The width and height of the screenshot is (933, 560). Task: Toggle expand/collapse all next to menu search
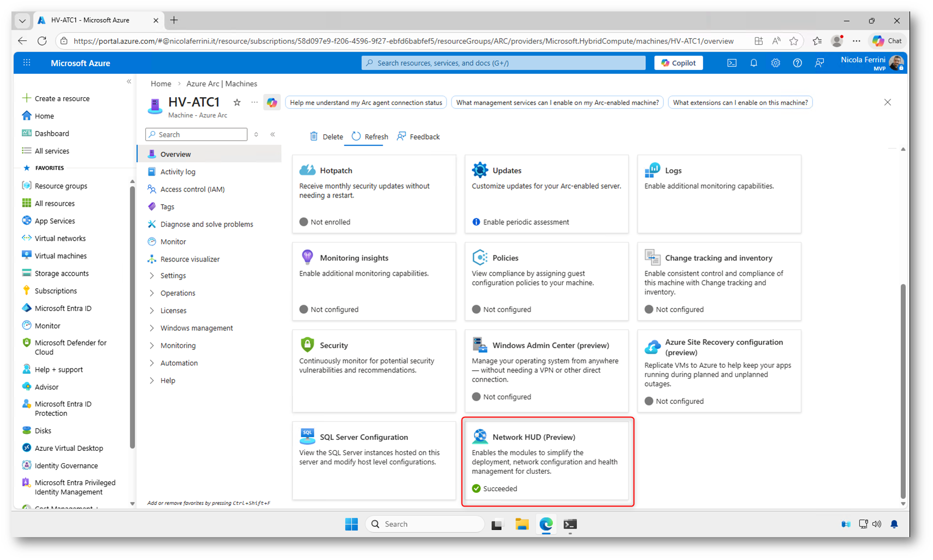click(256, 134)
